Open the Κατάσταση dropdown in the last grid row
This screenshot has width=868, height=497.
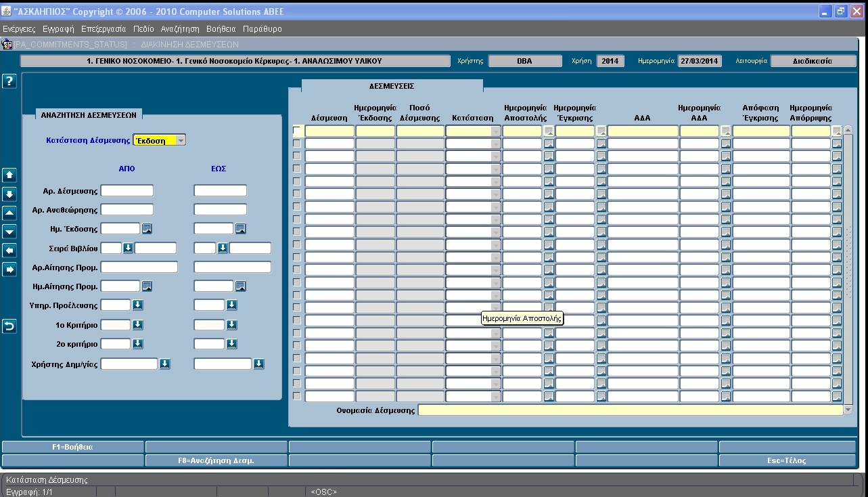coord(496,396)
